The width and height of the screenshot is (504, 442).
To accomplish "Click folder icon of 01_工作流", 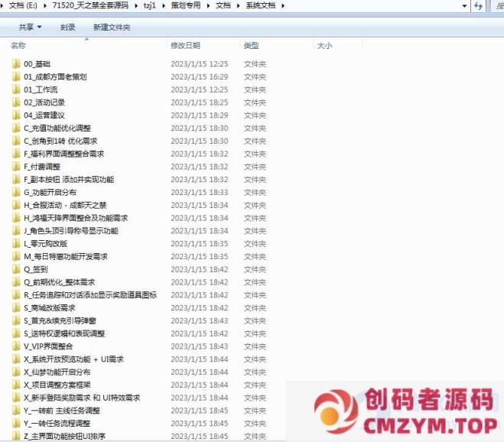I will click(16, 89).
